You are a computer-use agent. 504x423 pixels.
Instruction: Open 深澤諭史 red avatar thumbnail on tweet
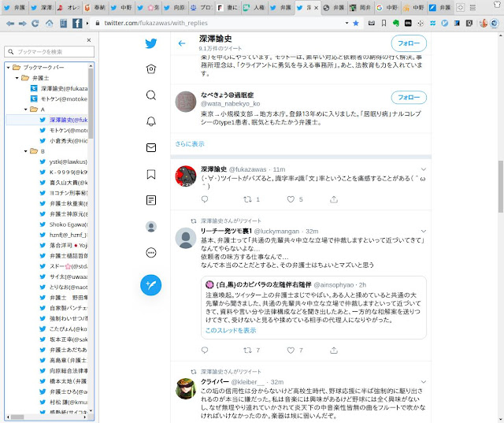[186, 176]
